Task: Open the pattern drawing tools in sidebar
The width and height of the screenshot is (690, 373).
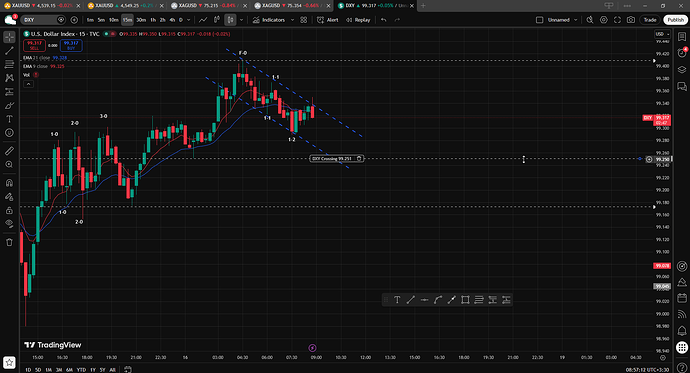Action: (9, 78)
